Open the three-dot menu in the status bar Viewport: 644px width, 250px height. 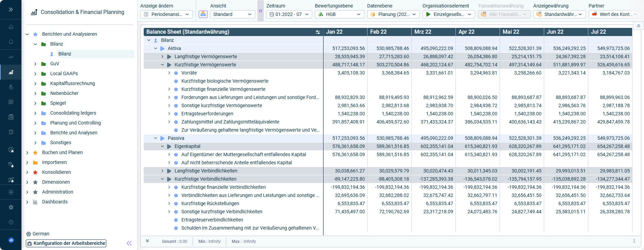634,241
